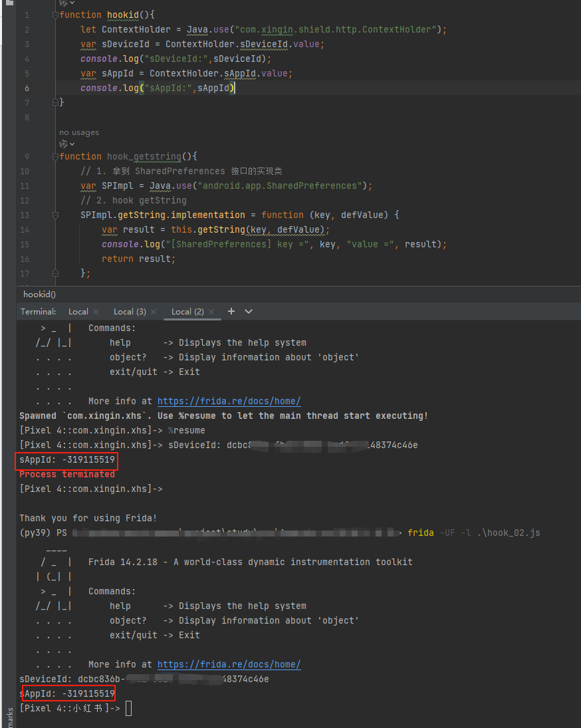Focus the terminal prompt cursor after 小红书
Image resolution: width=581 pixels, height=728 pixels.
[x=128, y=709]
